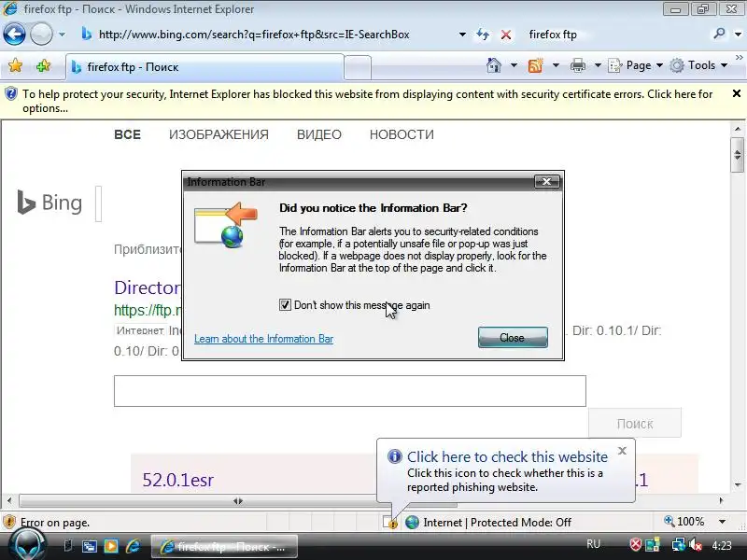Select the ВСЕ search tab
This screenshot has height=560, width=747.
pyautogui.click(x=127, y=134)
